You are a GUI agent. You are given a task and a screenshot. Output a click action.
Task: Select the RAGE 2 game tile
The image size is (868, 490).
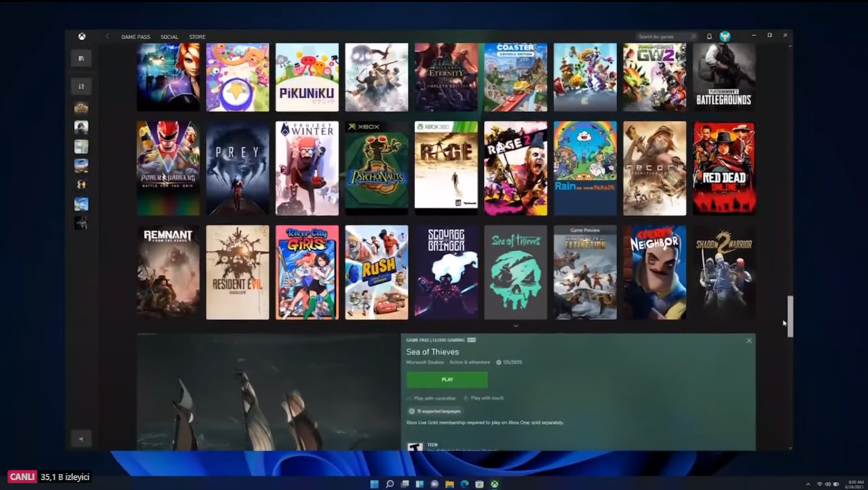[x=515, y=168]
